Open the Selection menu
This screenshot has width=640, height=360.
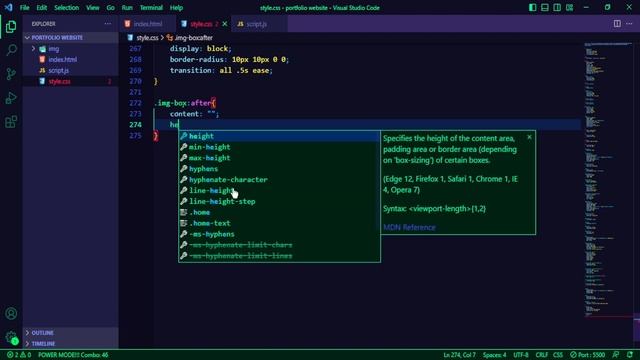(67, 8)
